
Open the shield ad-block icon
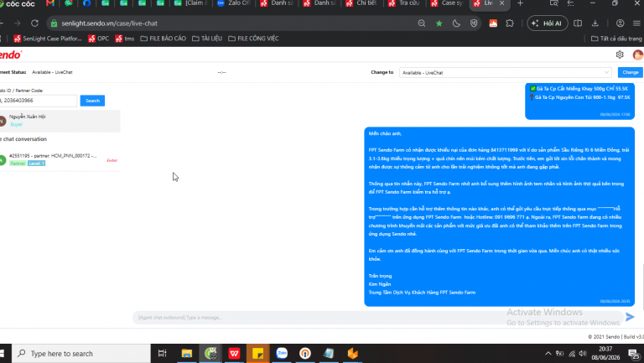click(474, 23)
